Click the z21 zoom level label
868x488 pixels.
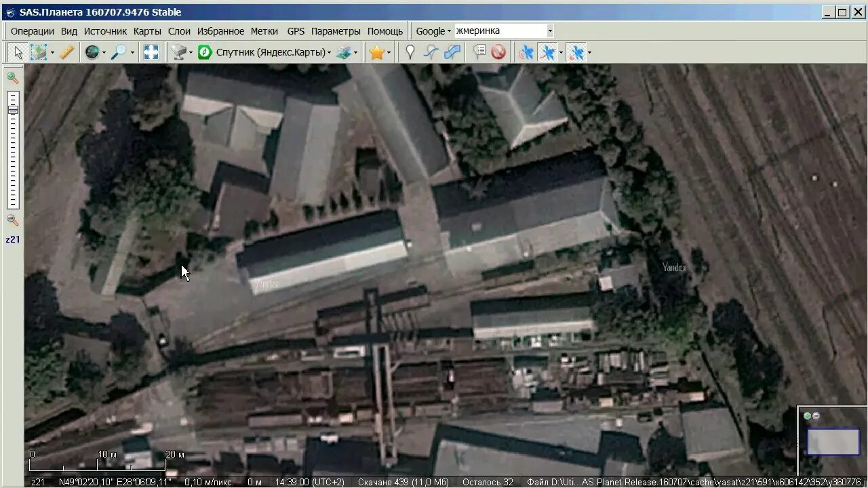[x=12, y=239]
